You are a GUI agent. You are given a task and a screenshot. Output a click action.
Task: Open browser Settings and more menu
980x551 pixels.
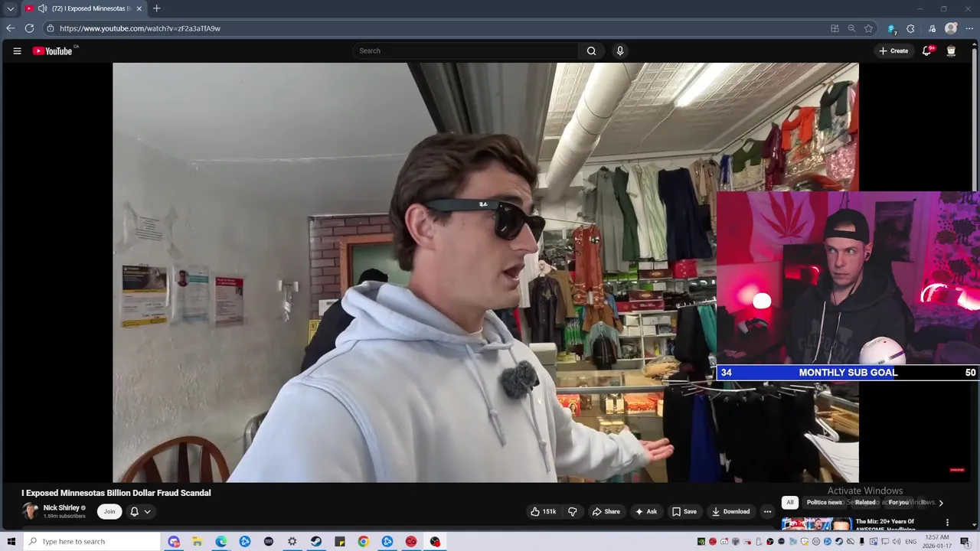pos(969,28)
